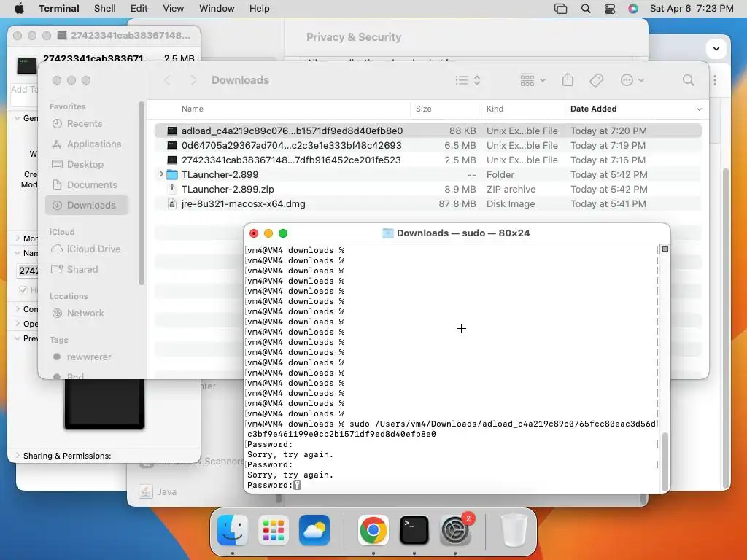Viewport: 747px width, 560px height.
Task: Open the Finder group-by dropdown
Action: [x=533, y=80]
